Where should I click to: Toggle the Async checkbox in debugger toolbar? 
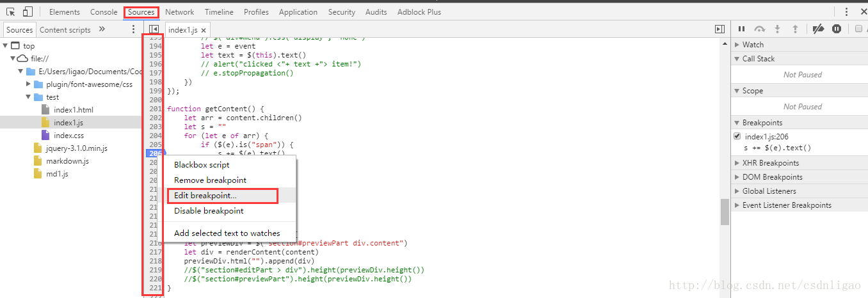coord(859,29)
